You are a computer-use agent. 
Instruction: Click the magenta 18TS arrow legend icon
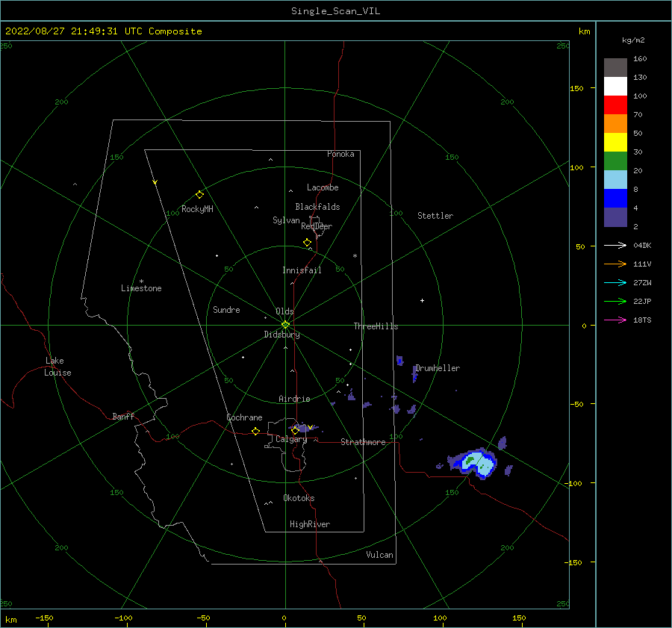[615, 320]
